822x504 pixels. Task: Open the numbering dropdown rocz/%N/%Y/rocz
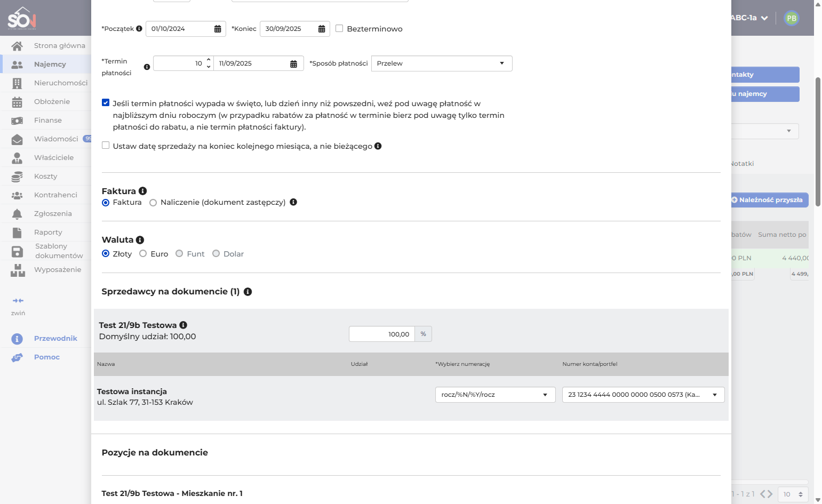[496, 395]
